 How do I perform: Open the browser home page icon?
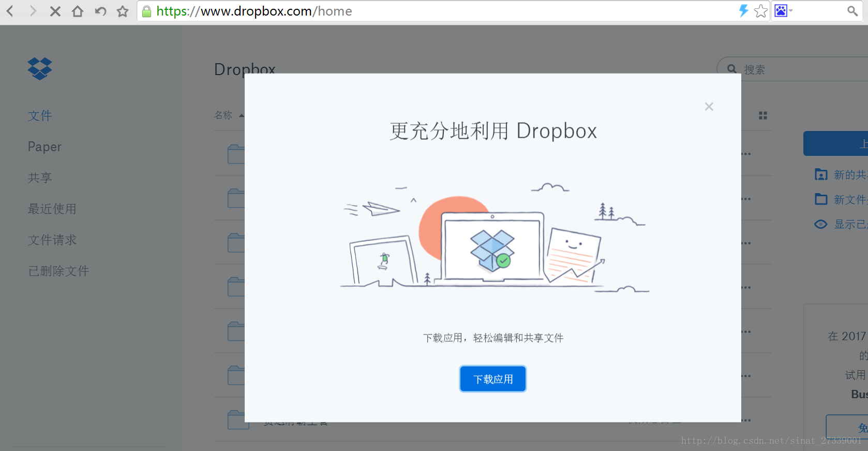[x=78, y=11]
